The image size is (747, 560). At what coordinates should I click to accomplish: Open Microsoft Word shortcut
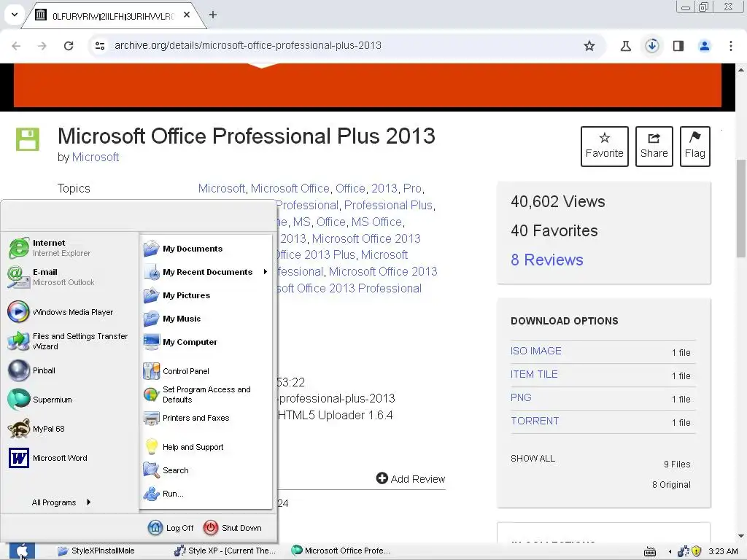47,458
